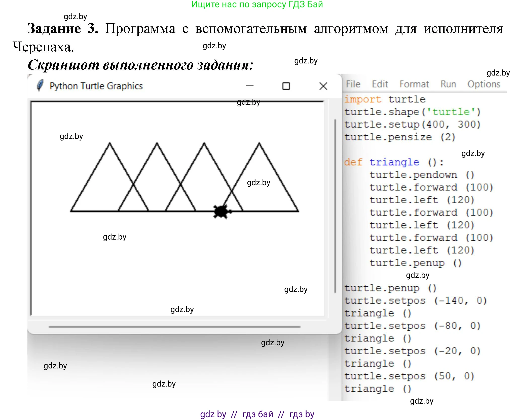The width and height of the screenshot is (515, 420).
Task: Open the Edit menu
Action: click(380, 84)
